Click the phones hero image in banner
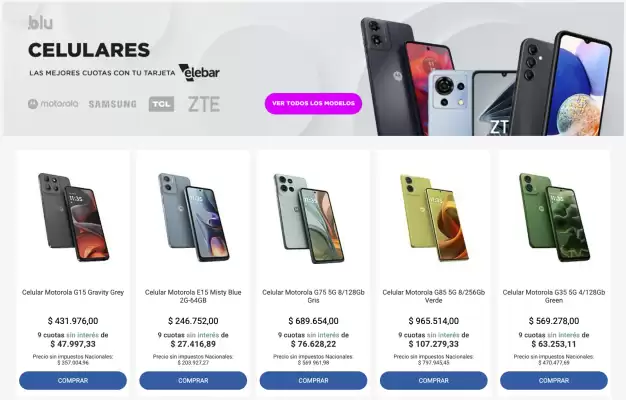This screenshot has height=400, width=626. 486,76
